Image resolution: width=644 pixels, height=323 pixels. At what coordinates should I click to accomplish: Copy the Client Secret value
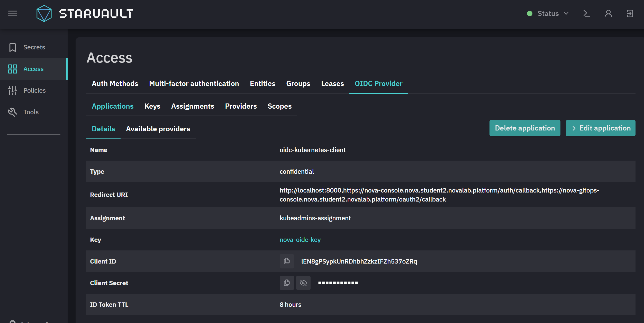[x=287, y=283]
